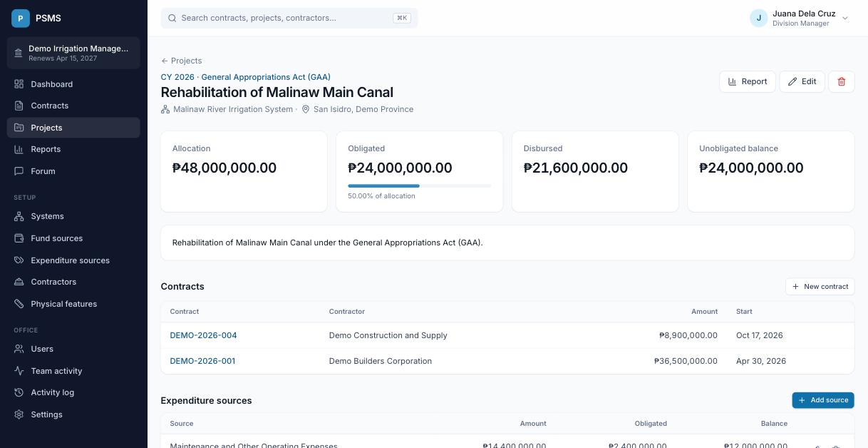
Task: Click the Oct 17, 2026 start date
Action: point(760,335)
